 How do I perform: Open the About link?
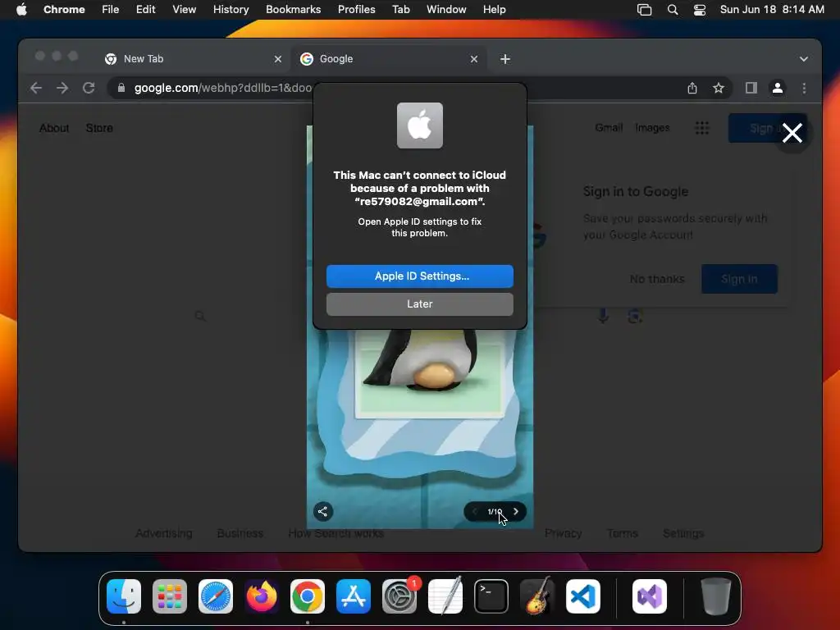pos(54,128)
